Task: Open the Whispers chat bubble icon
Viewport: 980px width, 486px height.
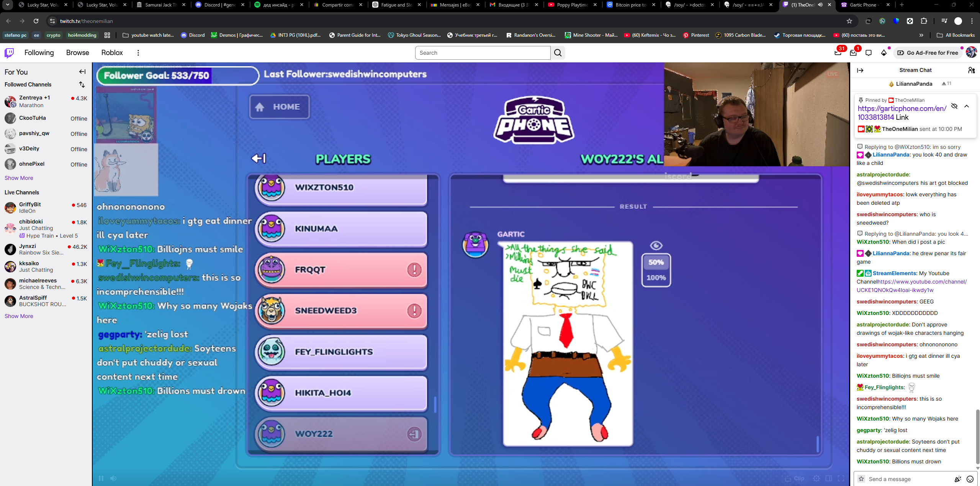Action: tap(869, 53)
